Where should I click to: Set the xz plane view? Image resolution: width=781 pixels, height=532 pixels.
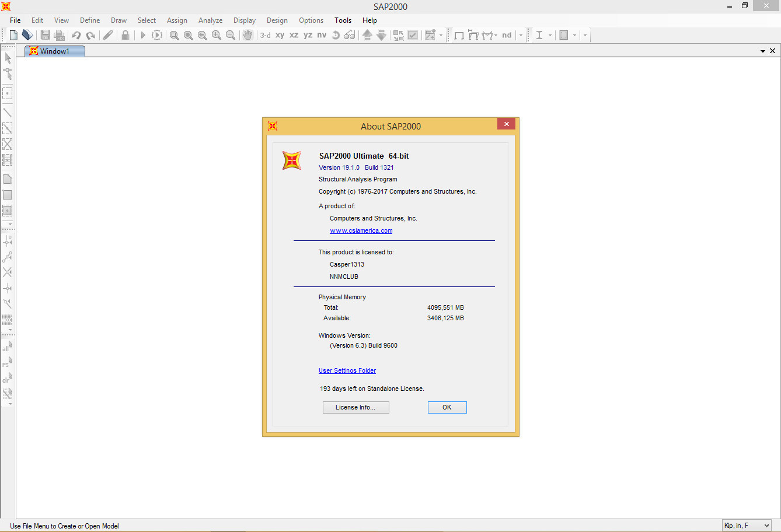294,35
